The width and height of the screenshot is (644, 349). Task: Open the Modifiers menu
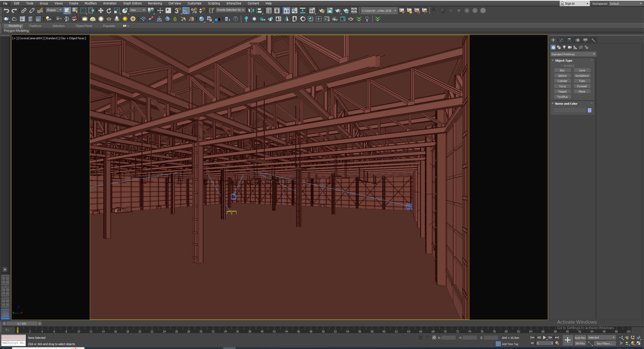[x=91, y=3]
